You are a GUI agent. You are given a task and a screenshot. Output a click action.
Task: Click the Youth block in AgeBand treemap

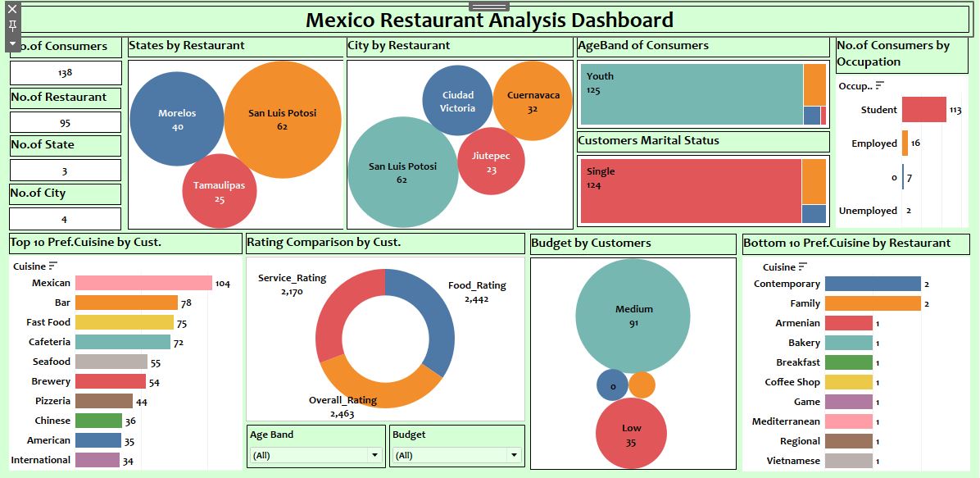(692, 94)
